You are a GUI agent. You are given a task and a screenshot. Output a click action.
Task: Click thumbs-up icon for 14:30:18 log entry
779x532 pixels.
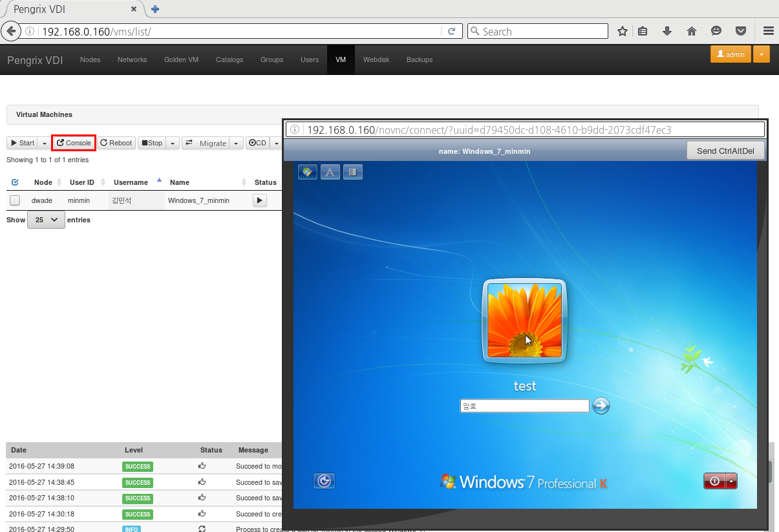202,513
